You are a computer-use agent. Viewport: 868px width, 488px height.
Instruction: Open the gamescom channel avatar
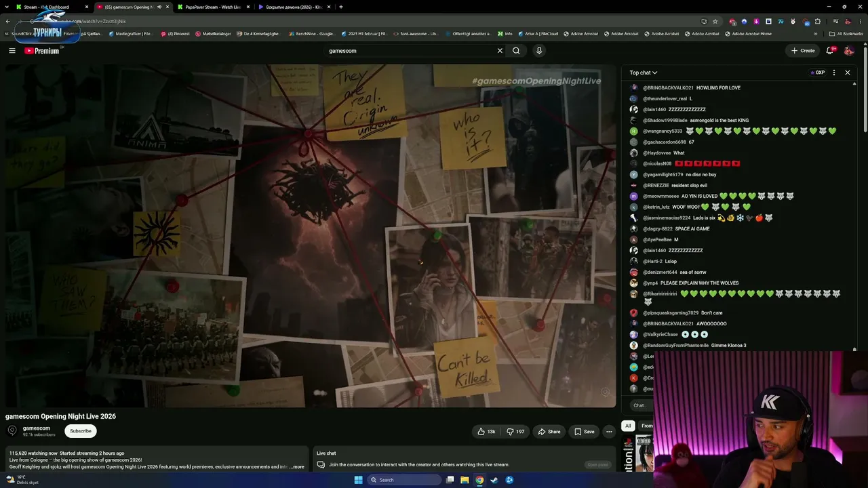[x=12, y=431]
